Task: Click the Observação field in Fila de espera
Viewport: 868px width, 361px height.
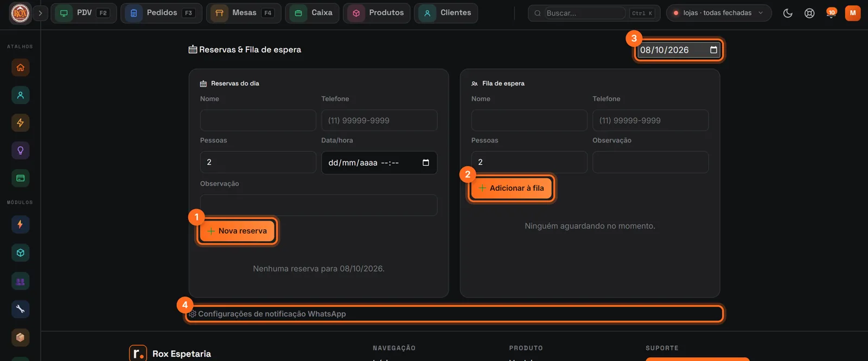Action: click(650, 162)
